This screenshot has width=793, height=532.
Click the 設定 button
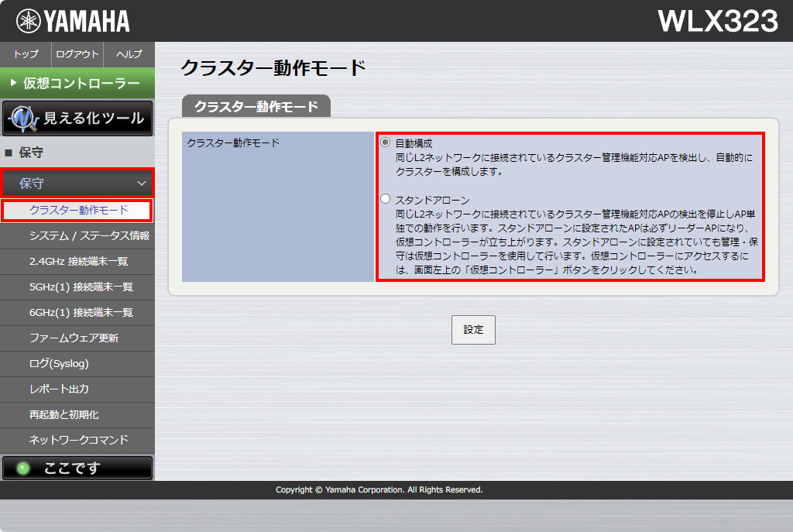click(473, 330)
